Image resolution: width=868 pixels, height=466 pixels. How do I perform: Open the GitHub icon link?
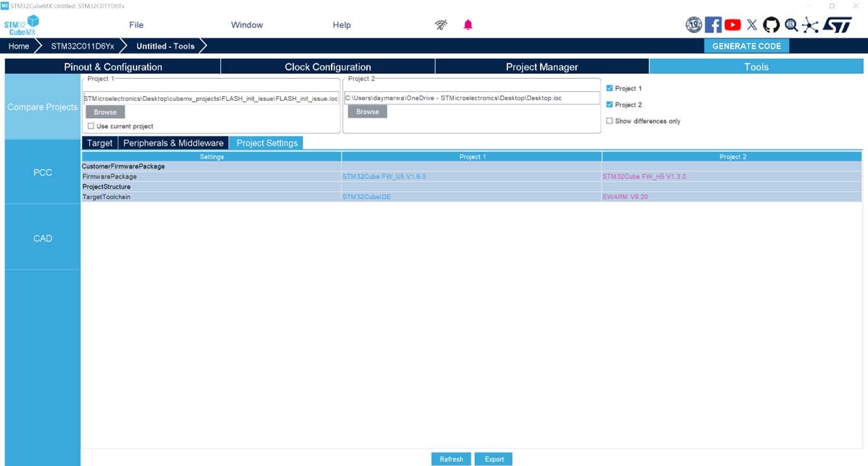[x=771, y=25]
